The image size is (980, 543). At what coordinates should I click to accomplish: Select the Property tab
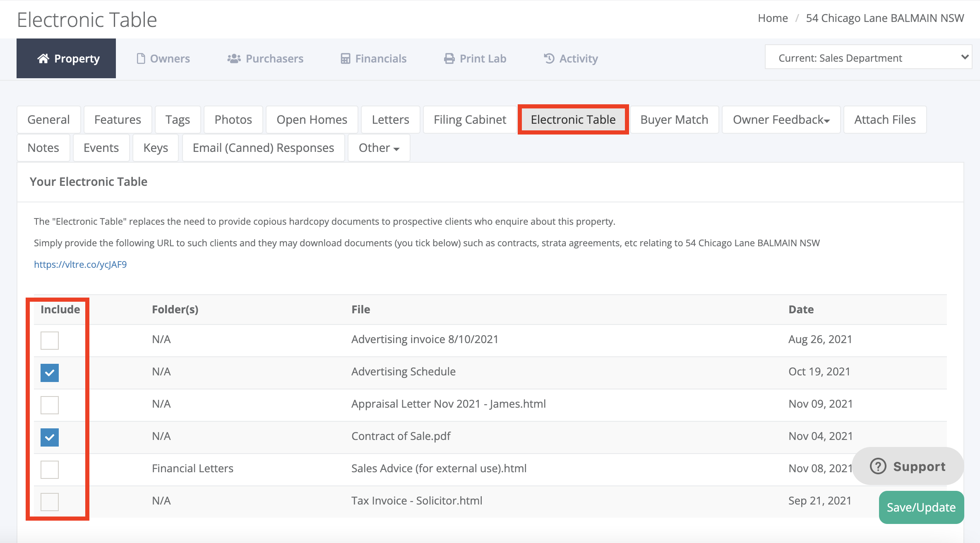[x=66, y=59]
